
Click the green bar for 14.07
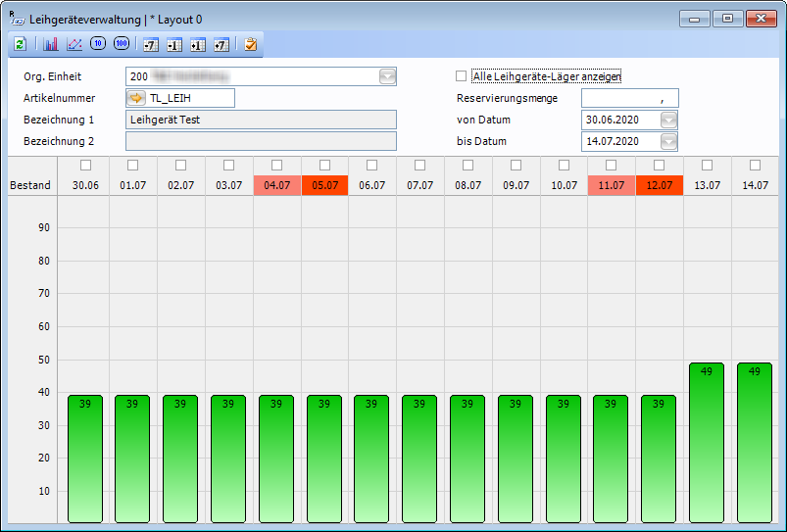click(x=755, y=443)
